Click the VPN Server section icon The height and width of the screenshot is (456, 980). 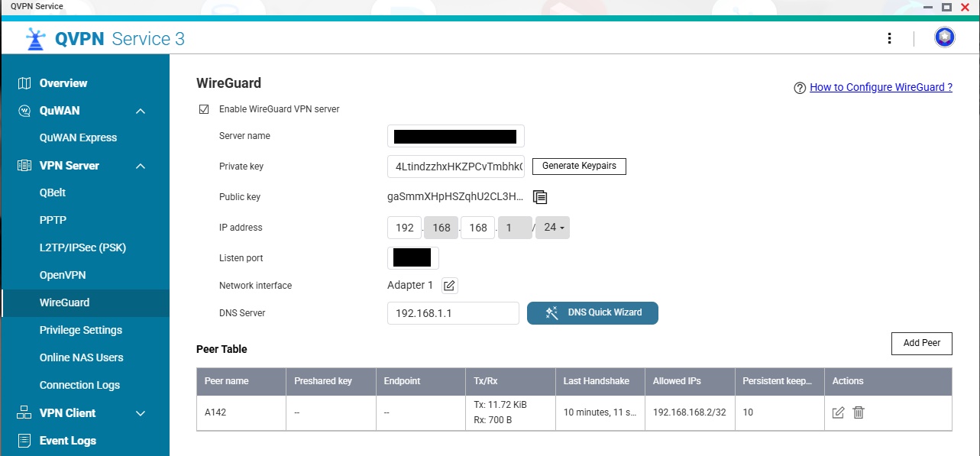coord(24,166)
